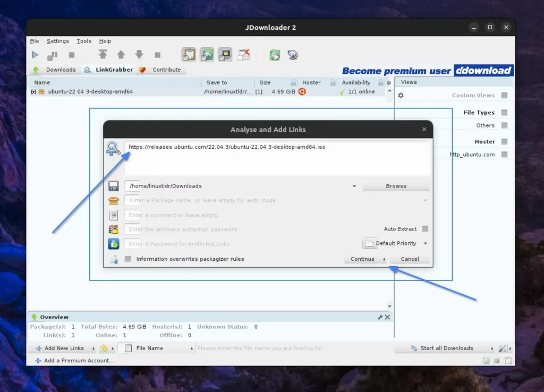
Task: Click Continue in the dialog
Action: point(362,259)
